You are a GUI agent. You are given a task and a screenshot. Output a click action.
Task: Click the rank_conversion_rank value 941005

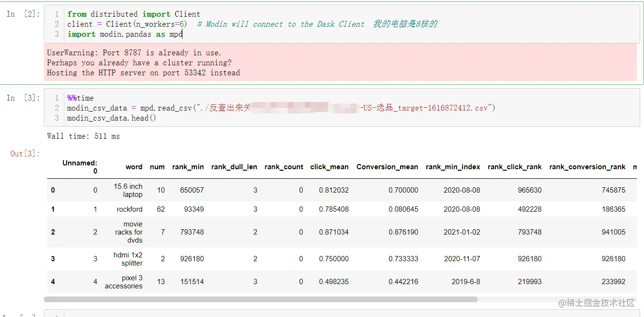coord(614,232)
